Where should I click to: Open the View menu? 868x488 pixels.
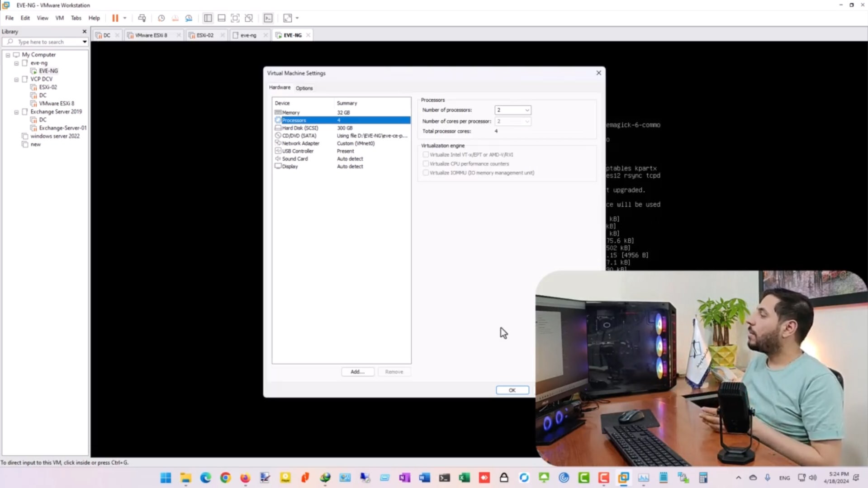43,18
